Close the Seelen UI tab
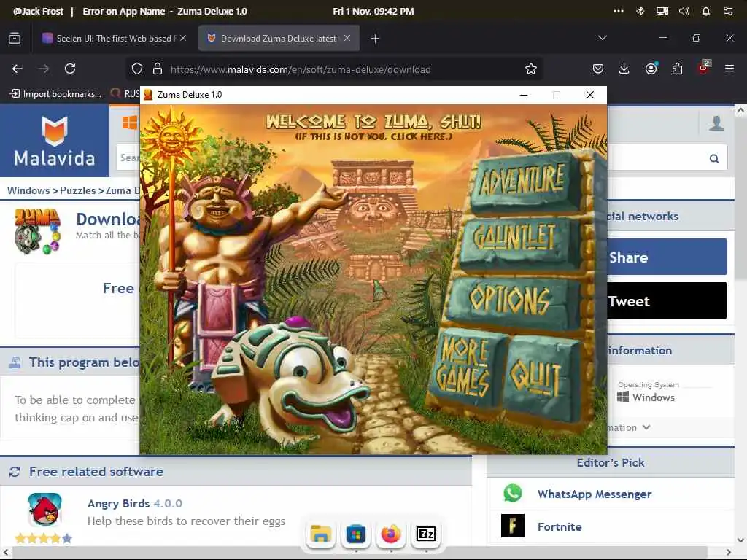 pyautogui.click(x=183, y=38)
